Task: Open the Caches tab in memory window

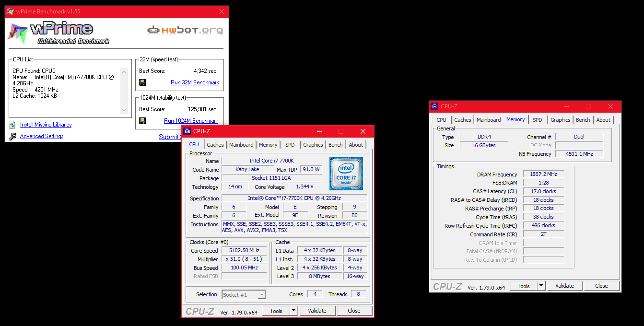Action: point(463,120)
